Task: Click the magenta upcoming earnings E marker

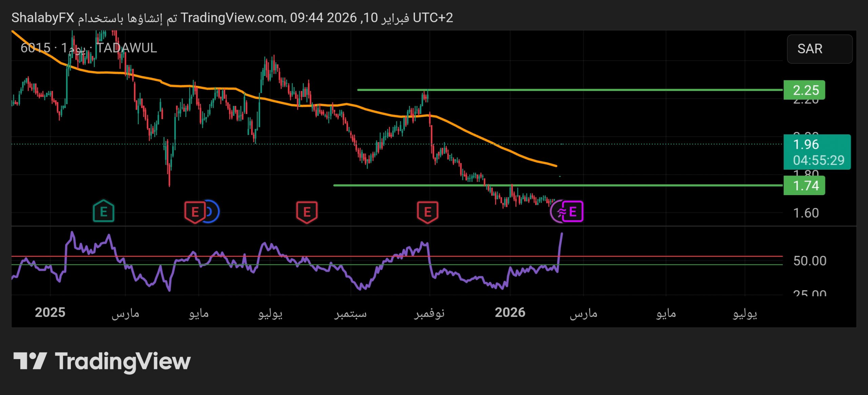Action: (x=573, y=211)
